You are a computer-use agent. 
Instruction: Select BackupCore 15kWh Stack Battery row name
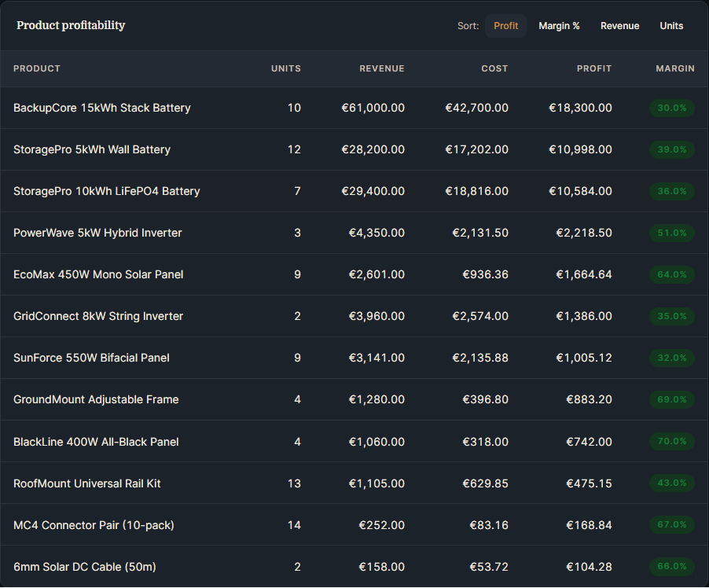[102, 108]
